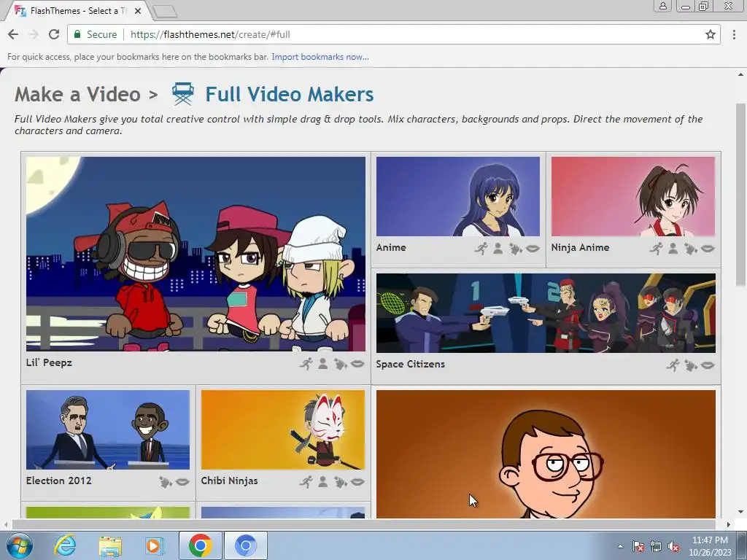
Task: Click the lips icon under Space Citizens
Action: [708, 365]
